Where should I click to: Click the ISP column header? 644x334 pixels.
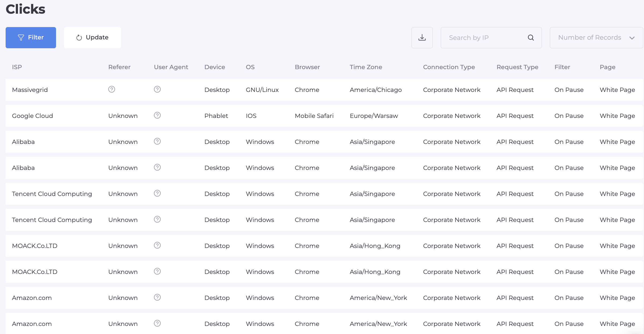pyautogui.click(x=17, y=67)
